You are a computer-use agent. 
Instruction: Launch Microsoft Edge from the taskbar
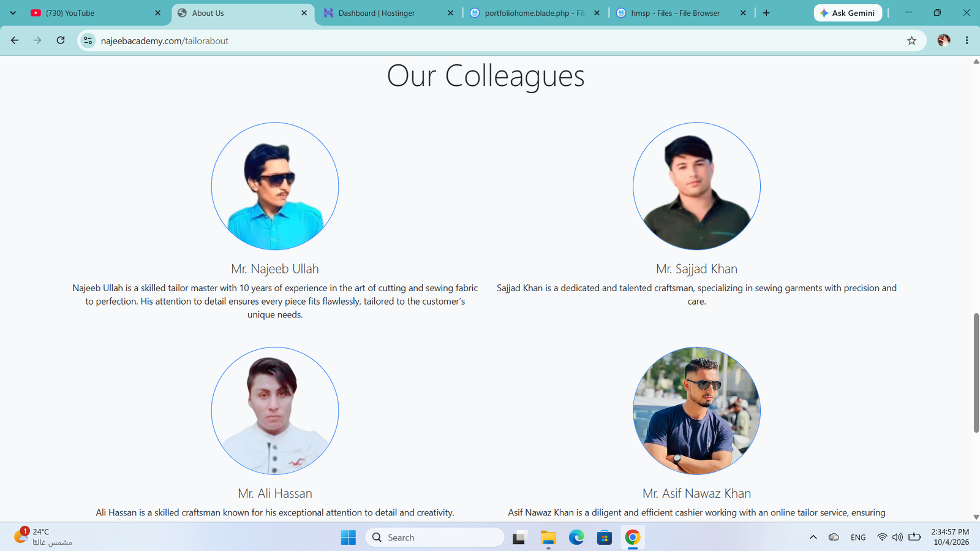(x=576, y=538)
